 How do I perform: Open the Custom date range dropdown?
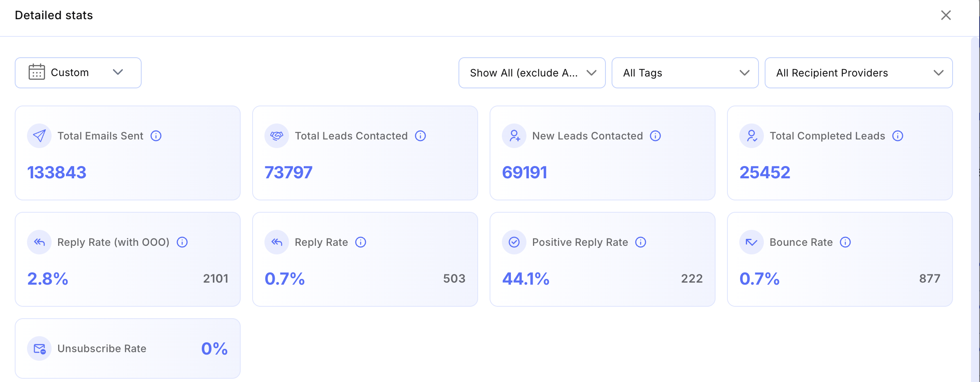[x=78, y=73]
